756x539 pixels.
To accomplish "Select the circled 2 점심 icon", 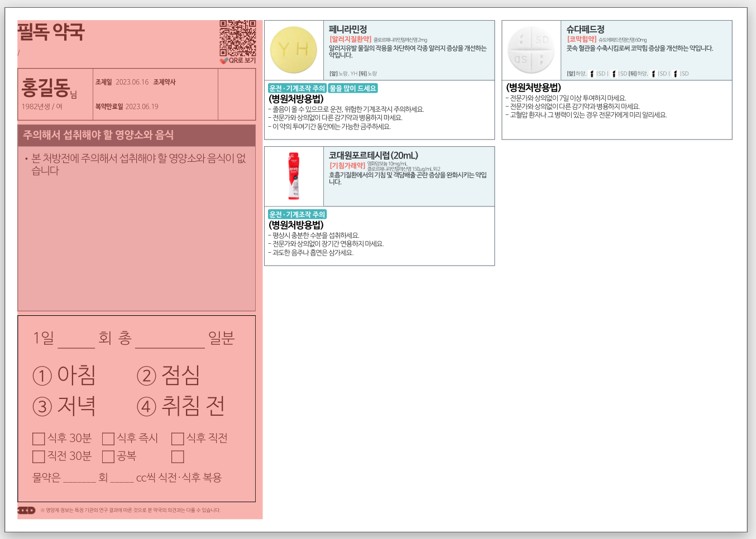I will click(x=146, y=376).
